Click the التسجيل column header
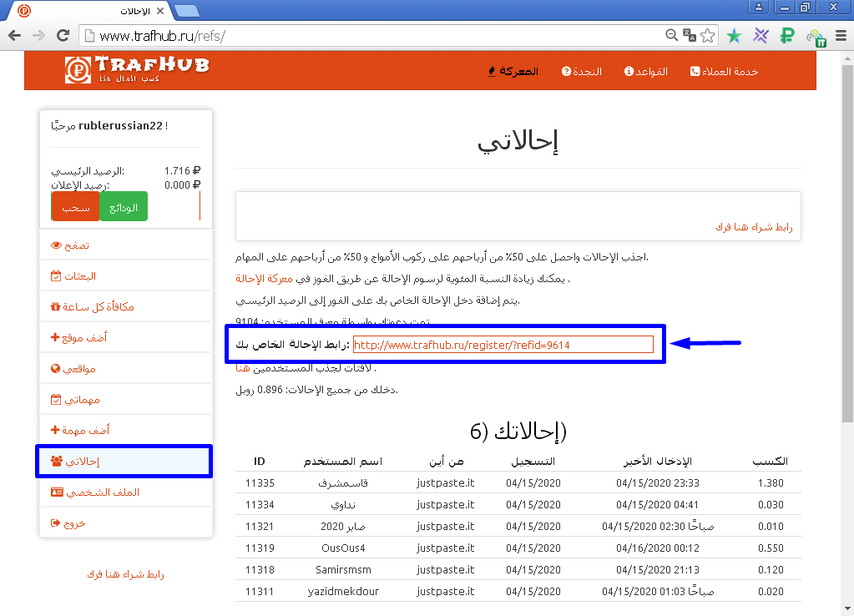 tap(533, 462)
